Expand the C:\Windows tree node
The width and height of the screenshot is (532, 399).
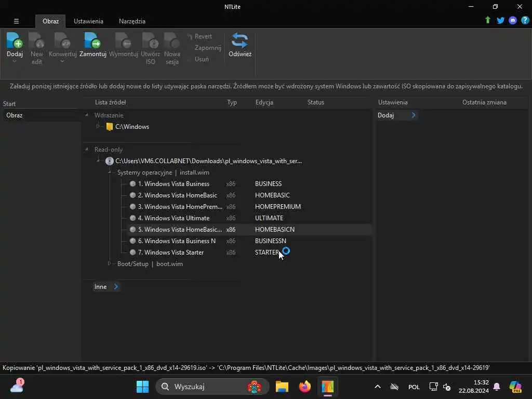point(98,126)
